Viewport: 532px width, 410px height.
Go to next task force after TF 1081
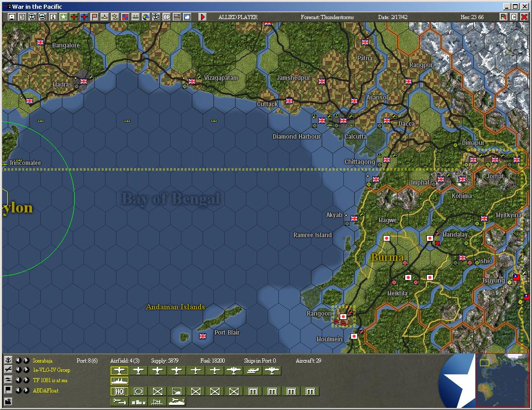[25, 380]
